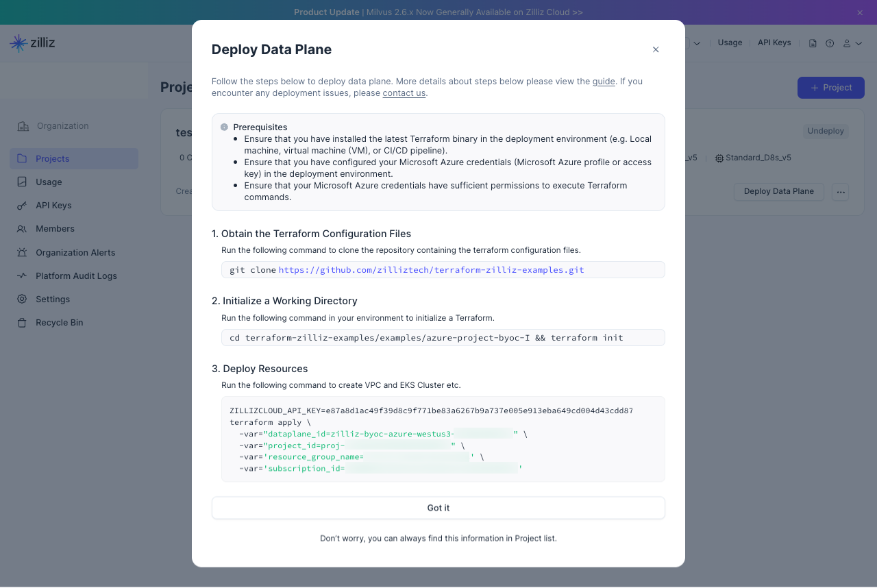This screenshot has height=588, width=877.
Task: Select Settings in the sidebar menu
Action: tap(53, 299)
